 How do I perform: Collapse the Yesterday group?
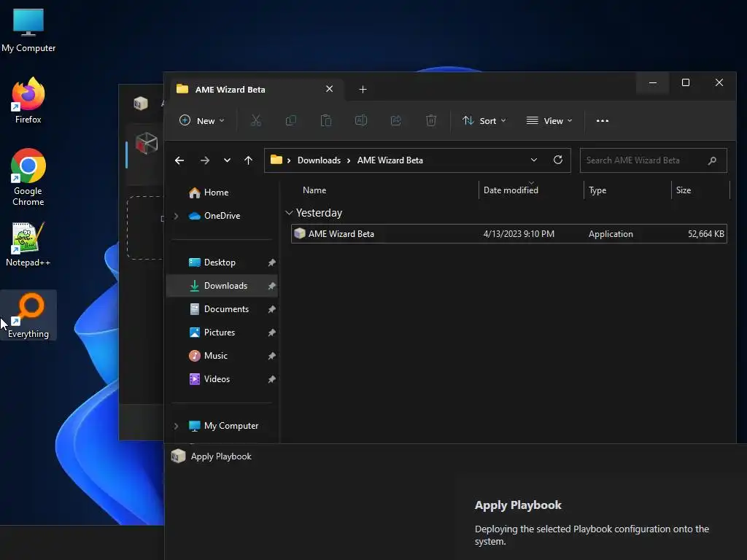pyautogui.click(x=289, y=213)
